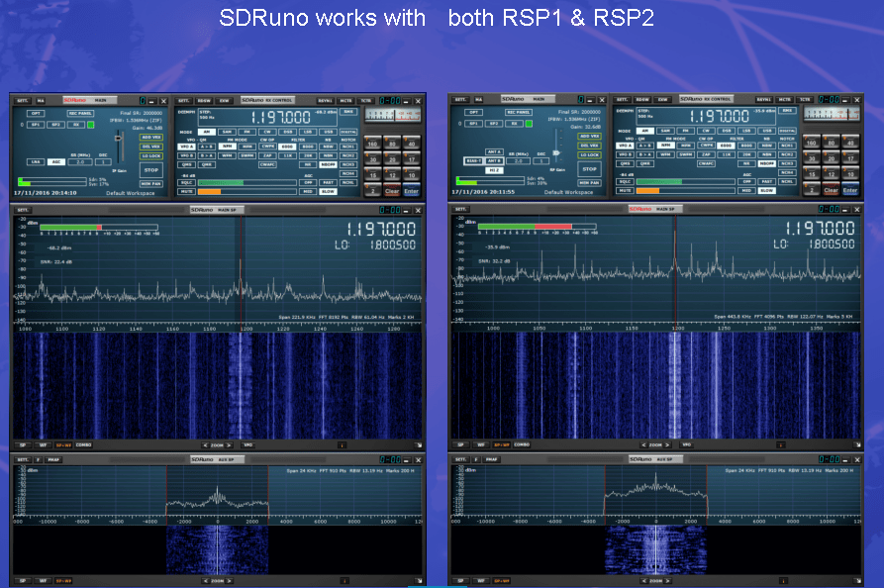This screenshot has width=884, height=588.
Task: Click DEL VRX in the right-hand MAIN panel
Action: click(589, 146)
